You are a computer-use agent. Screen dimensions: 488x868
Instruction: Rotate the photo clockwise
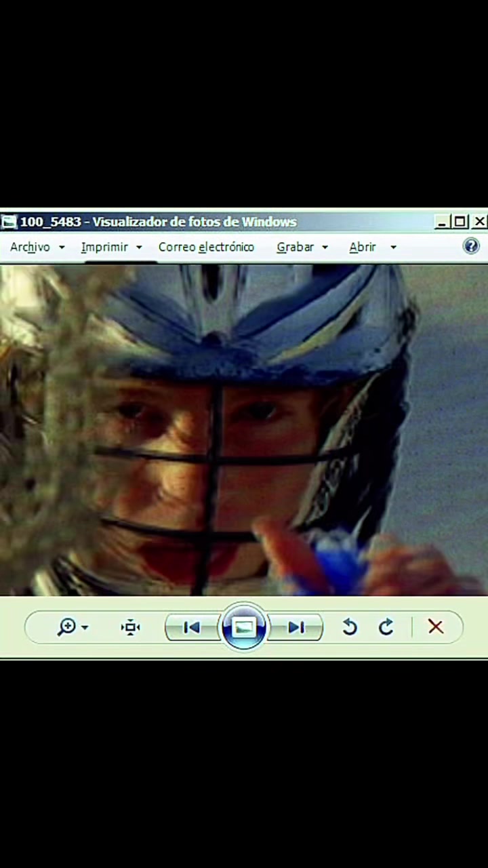click(x=386, y=627)
